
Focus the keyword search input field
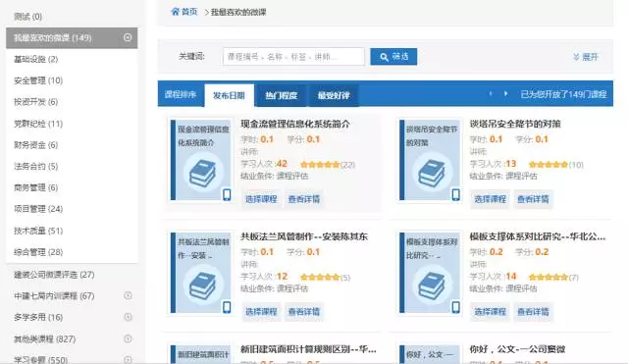tap(293, 57)
